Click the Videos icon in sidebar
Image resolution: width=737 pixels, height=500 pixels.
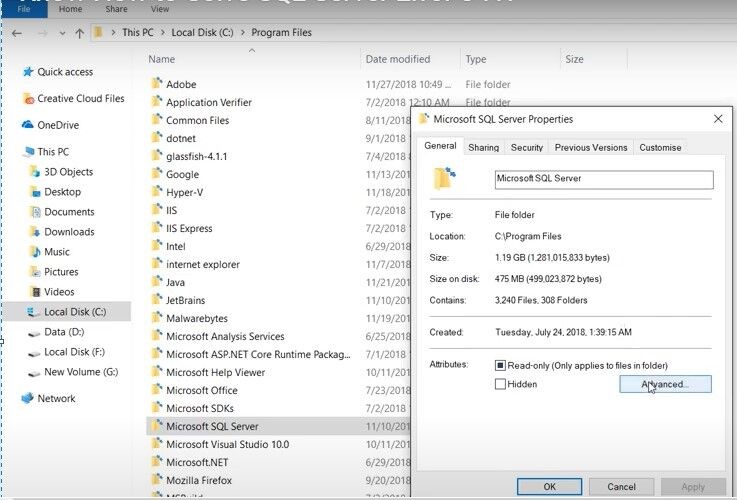pyautogui.click(x=35, y=292)
